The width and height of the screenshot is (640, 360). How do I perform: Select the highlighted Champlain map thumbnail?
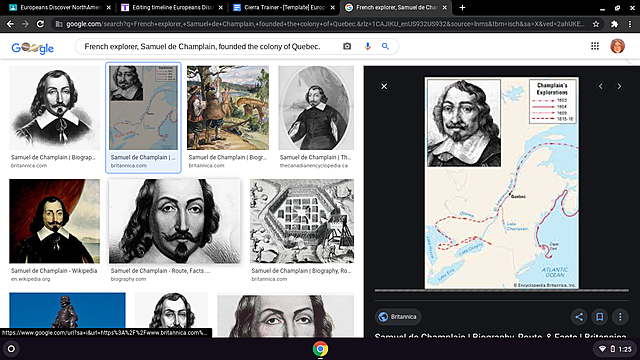143,108
